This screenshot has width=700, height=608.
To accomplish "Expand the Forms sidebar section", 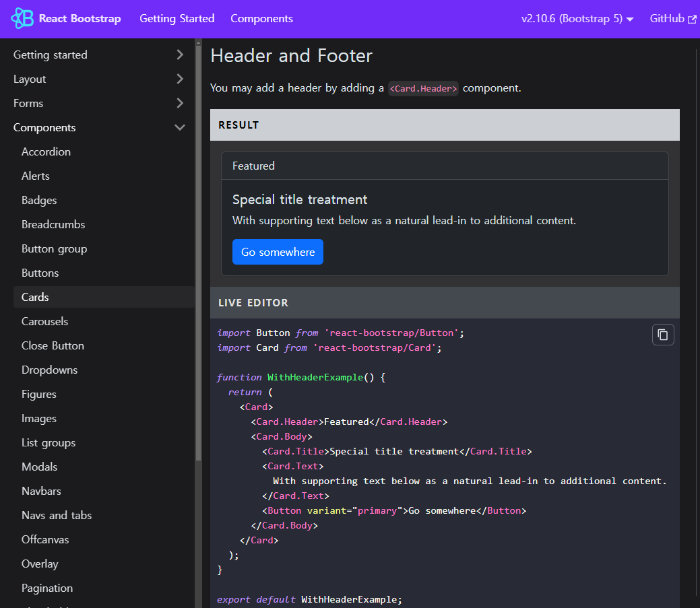I will [x=180, y=103].
